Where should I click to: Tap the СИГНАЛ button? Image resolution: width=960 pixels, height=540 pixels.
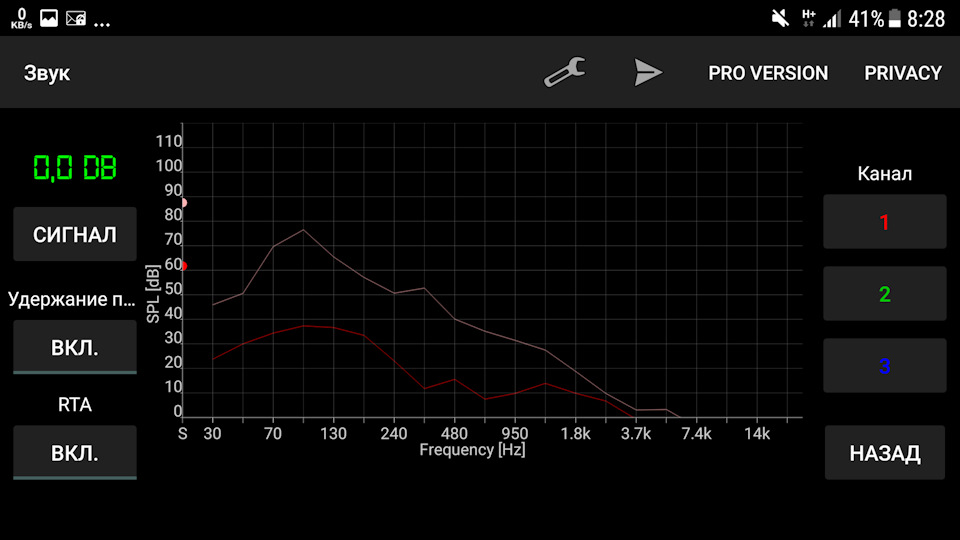(x=75, y=234)
